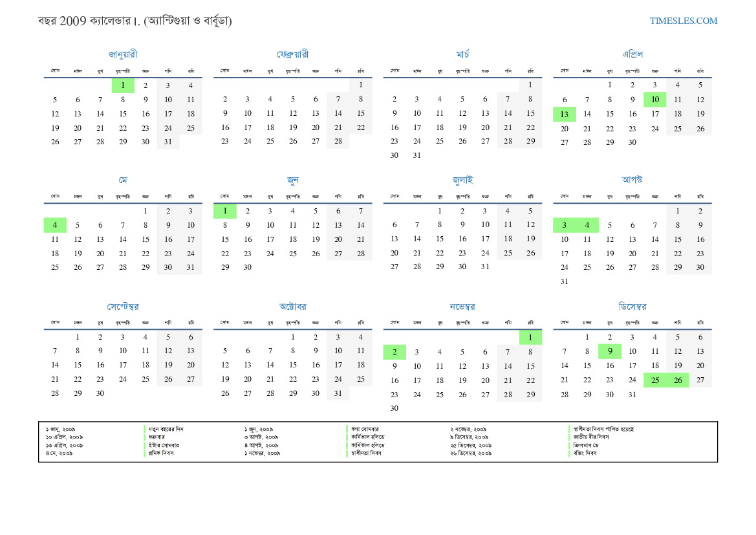This screenshot has width=756, height=535.
Task: Click highlighted holiday 9 in December
Action: (609, 351)
